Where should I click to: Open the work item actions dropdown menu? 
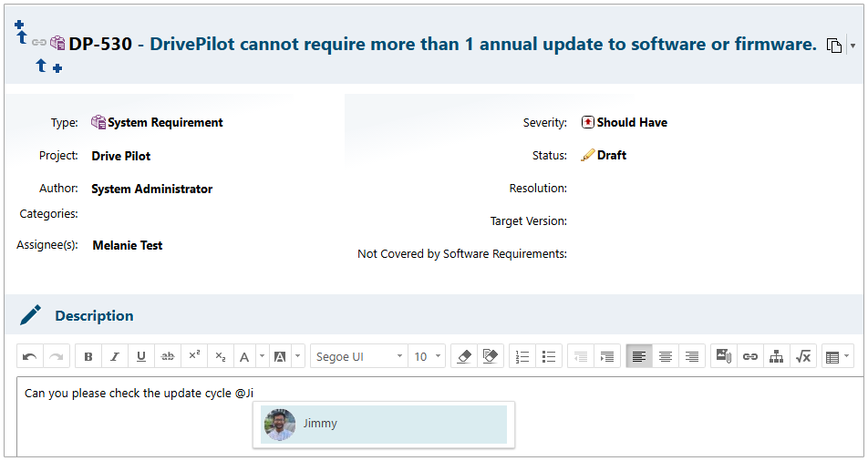[852, 46]
